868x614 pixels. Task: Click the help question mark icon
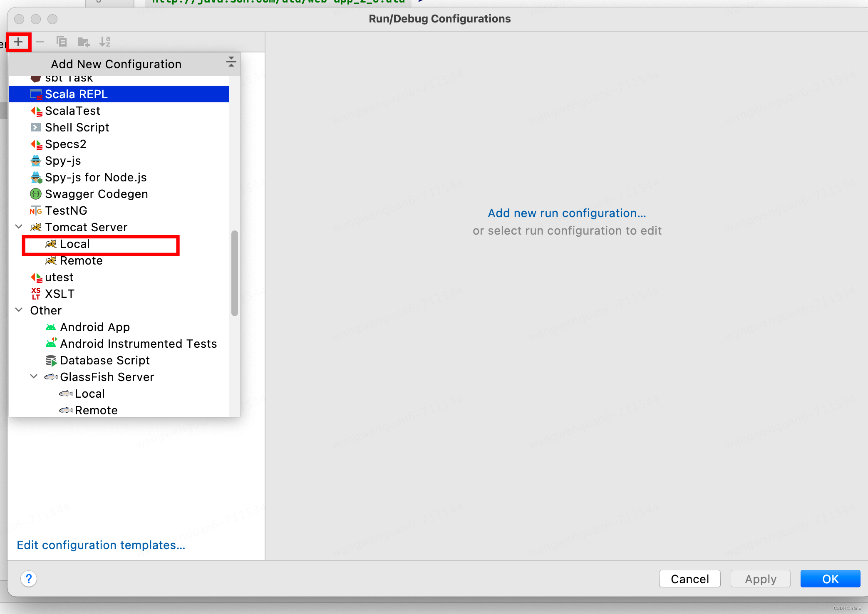(29, 579)
